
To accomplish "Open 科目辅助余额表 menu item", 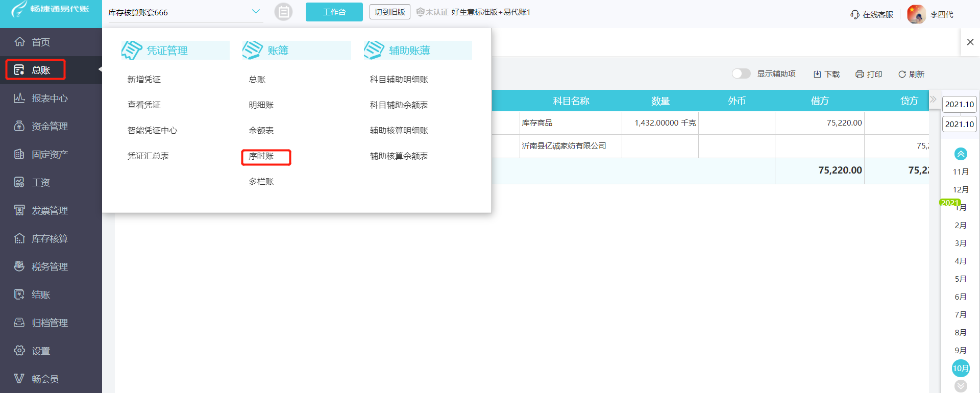I will pos(399,105).
